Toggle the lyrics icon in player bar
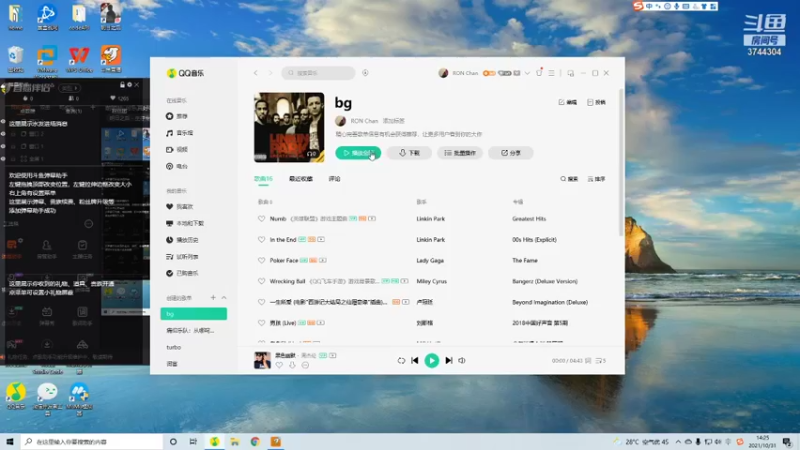This screenshot has width=800, height=450. point(588,361)
